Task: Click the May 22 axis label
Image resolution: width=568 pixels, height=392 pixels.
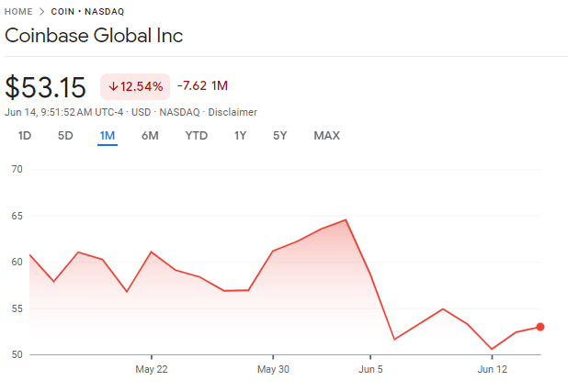Action: pos(151,370)
